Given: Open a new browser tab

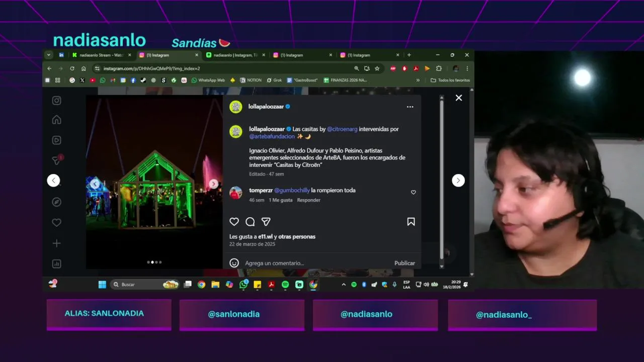Looking at the screenshot, I should pyautogui.click(x=409, y=55).
